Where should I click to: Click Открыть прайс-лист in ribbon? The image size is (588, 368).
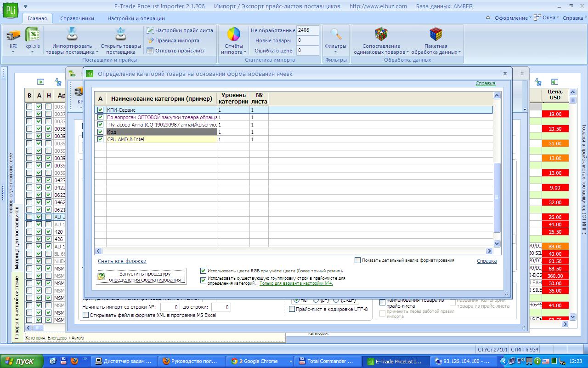click(x=176, y=51)
